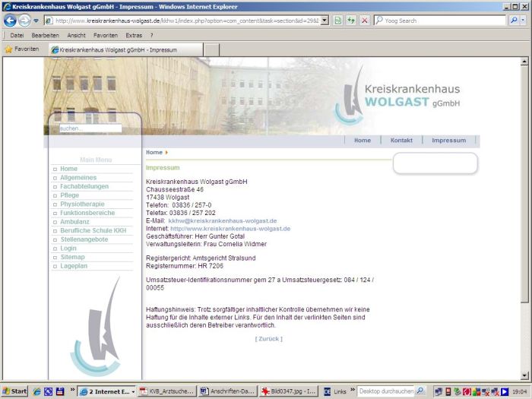532x399 pixels.
Task: Expand the quick launch overflow chevron
Action: (x=72, y=389)
